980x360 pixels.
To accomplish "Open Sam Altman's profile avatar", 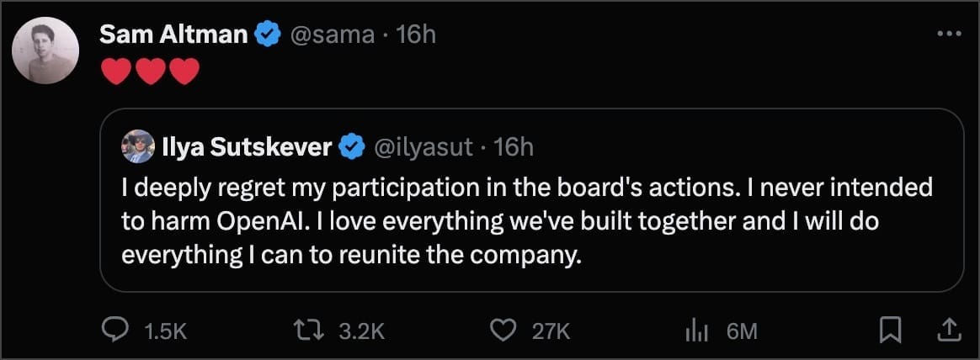I will tap(45, 50).
